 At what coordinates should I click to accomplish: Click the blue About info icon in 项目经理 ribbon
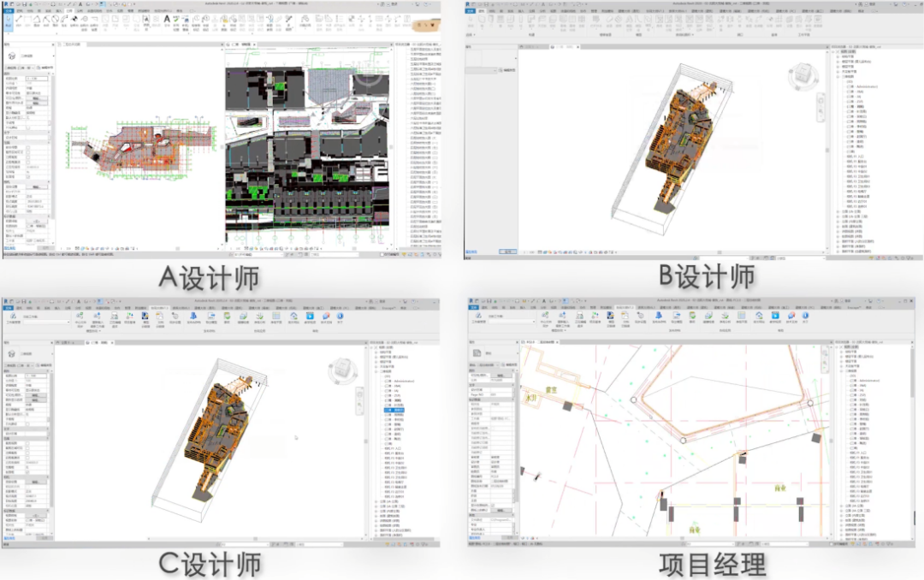pos(805,316)
